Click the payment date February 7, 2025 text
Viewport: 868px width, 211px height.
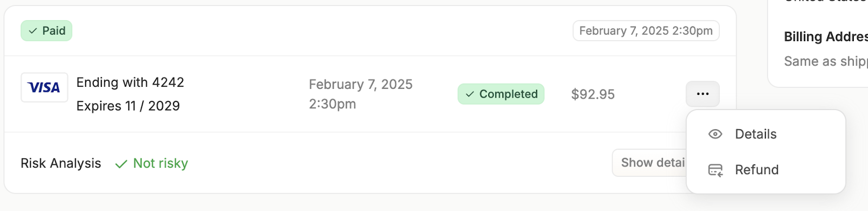click(361, 84)
